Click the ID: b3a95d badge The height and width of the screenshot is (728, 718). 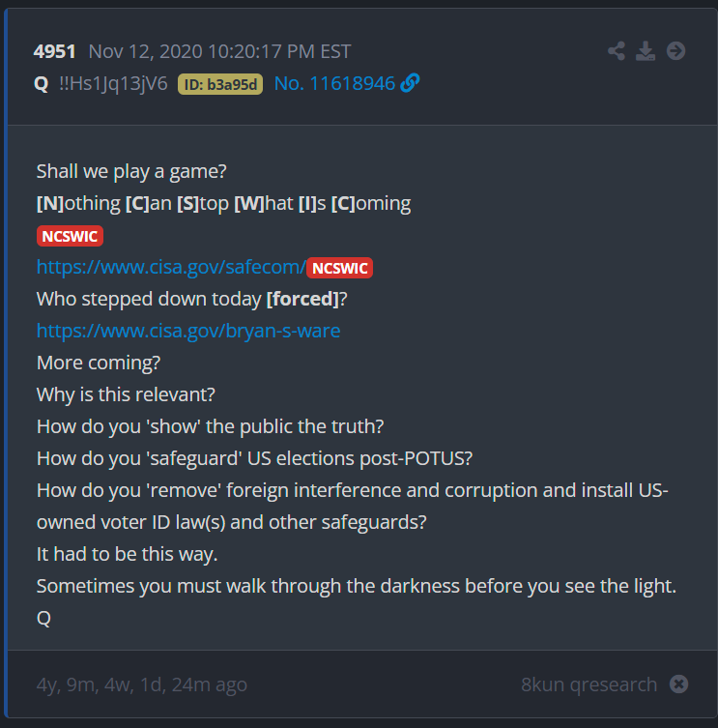coord(220,84)
